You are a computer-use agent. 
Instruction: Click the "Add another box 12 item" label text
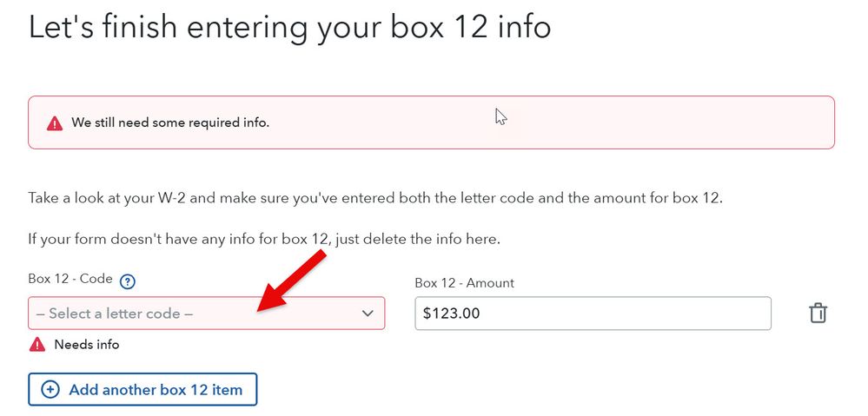click(x=156, y=390)
